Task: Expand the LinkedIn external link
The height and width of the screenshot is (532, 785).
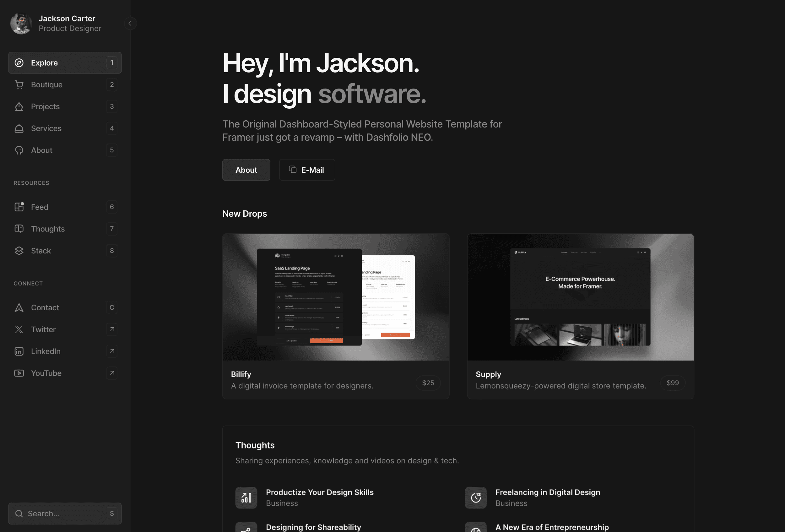Action: pyautogui.click(x=111, y=351)
